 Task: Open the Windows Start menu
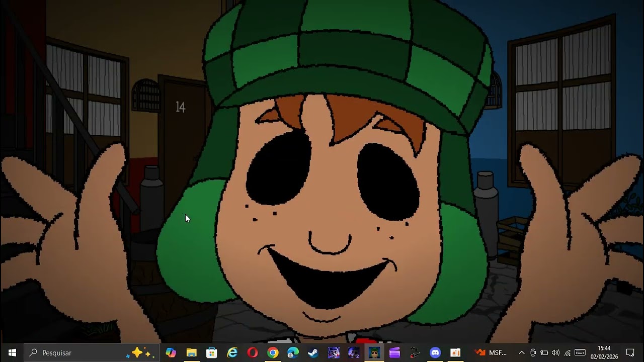(12, 353)
